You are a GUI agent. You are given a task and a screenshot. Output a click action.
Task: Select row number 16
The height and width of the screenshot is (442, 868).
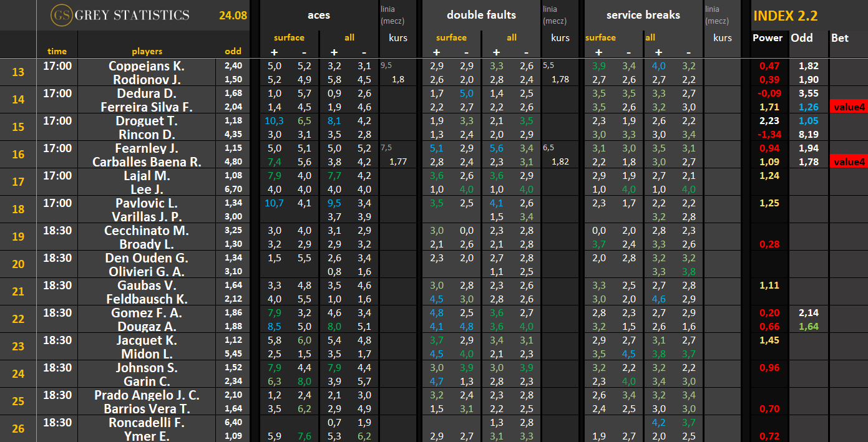click(x=18, y=155)
